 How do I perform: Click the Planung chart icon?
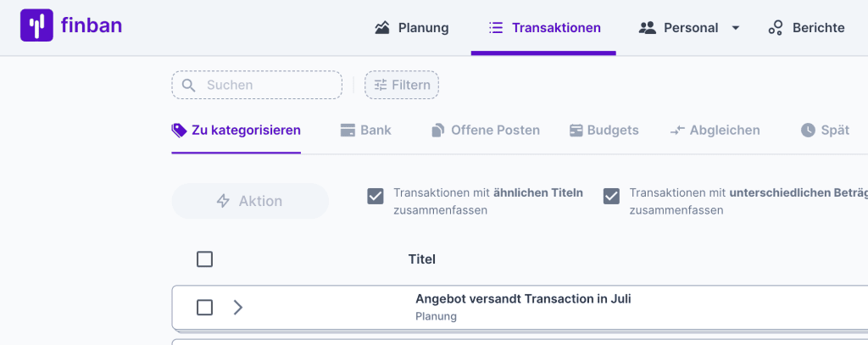pyautogui.click(x=382, y=28)
